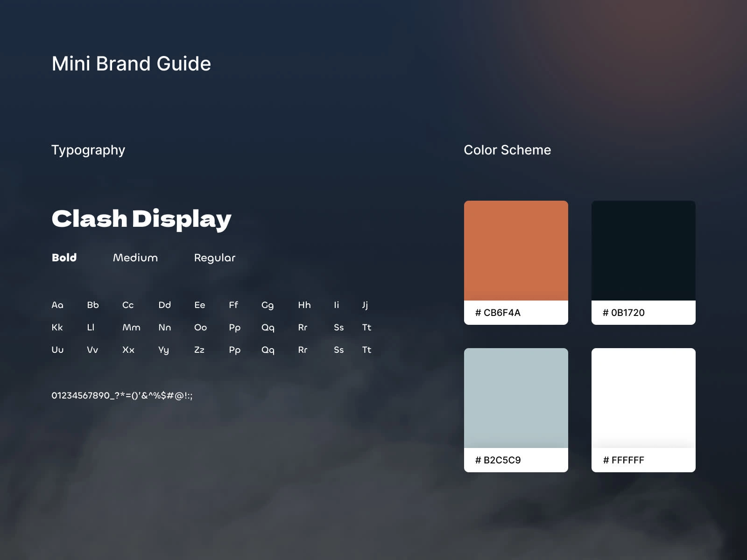This screenshot has width=747, height=560.
Task: Choose the white FFFFFF color swatch
Action: point(643,398)
